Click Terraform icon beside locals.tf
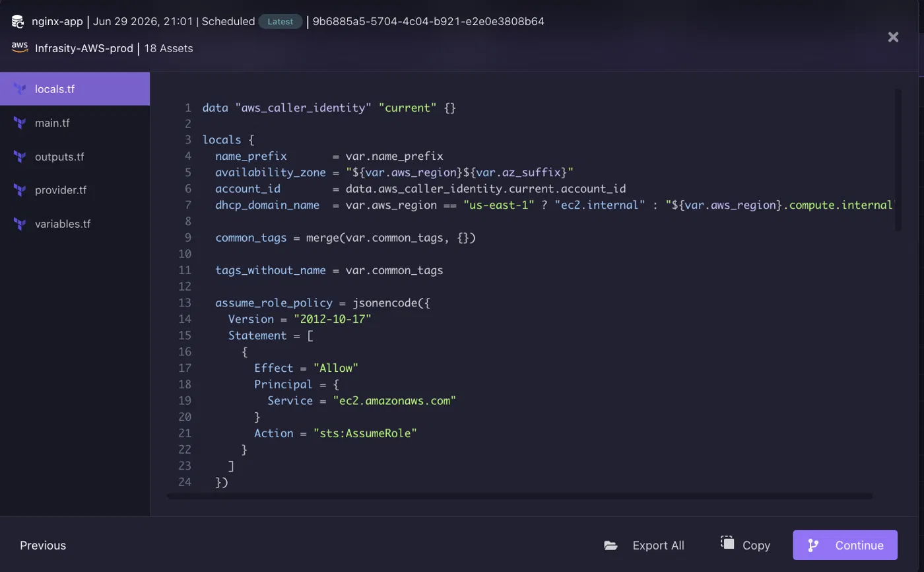The width and height of the screenshot is (924, 572). [20, 89]
